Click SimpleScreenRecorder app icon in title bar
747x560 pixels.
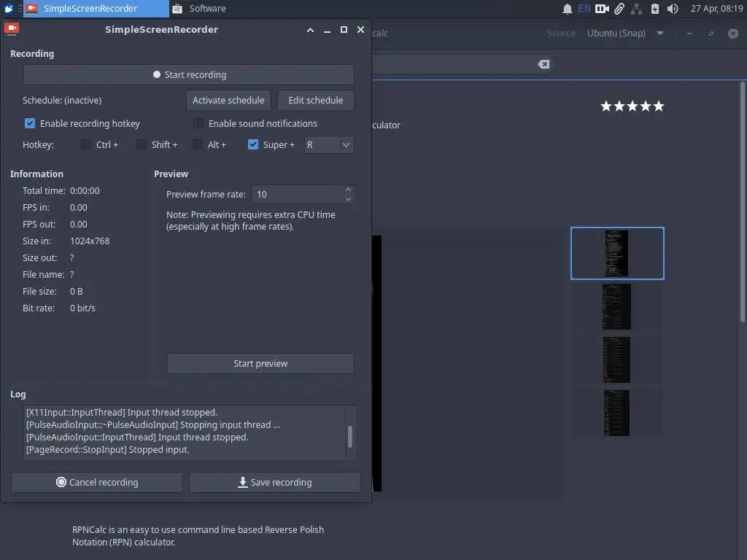coord(12,29)
